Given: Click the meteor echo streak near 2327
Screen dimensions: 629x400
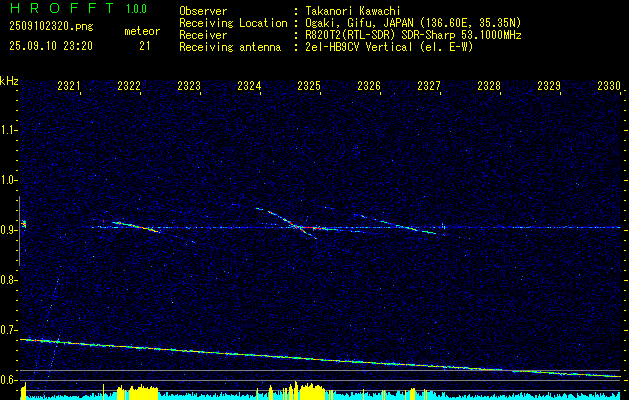Looking at the screenshot, I should [395, 224].
